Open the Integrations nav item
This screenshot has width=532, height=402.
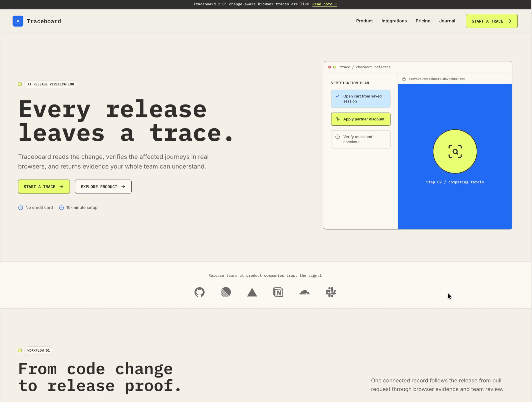coord(394,21)
